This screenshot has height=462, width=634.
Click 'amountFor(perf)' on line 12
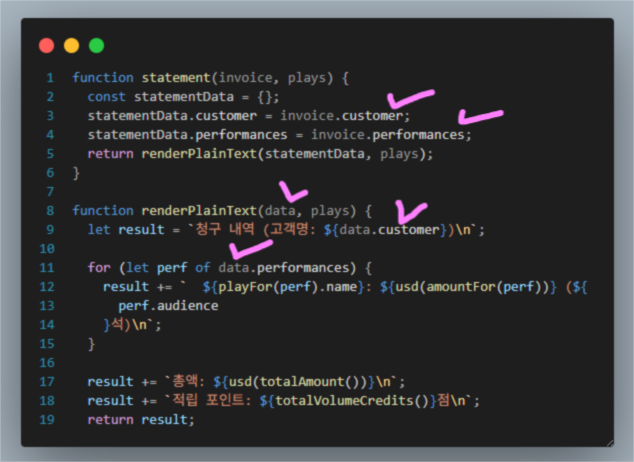484,287
